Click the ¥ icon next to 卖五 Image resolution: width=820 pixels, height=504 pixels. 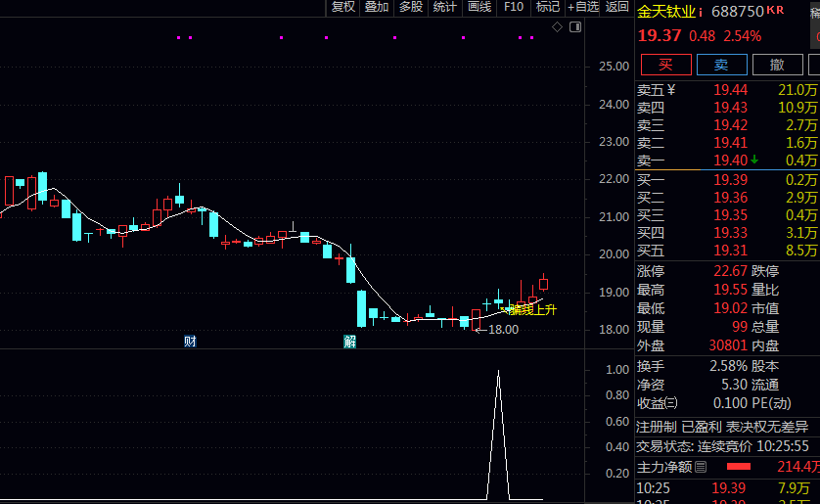tap(671, 90)
